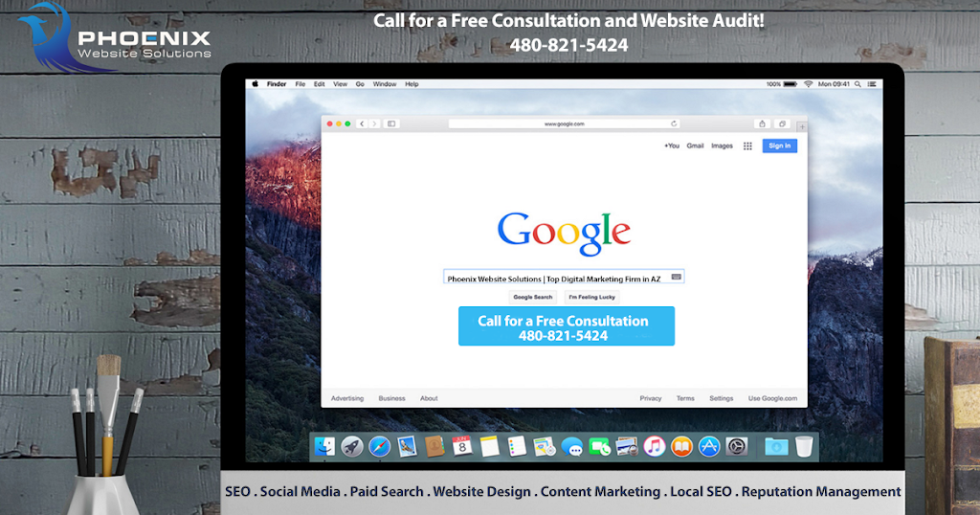Open the Downloads folder in dock
This screenshot has width=980, height=515.
point(776,446)
